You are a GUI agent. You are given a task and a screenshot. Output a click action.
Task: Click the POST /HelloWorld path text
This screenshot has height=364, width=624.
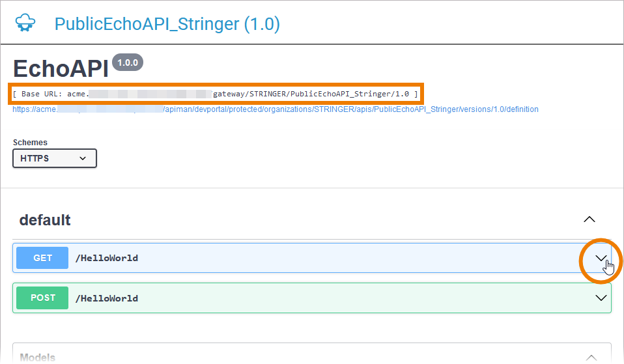coord(107,298)
